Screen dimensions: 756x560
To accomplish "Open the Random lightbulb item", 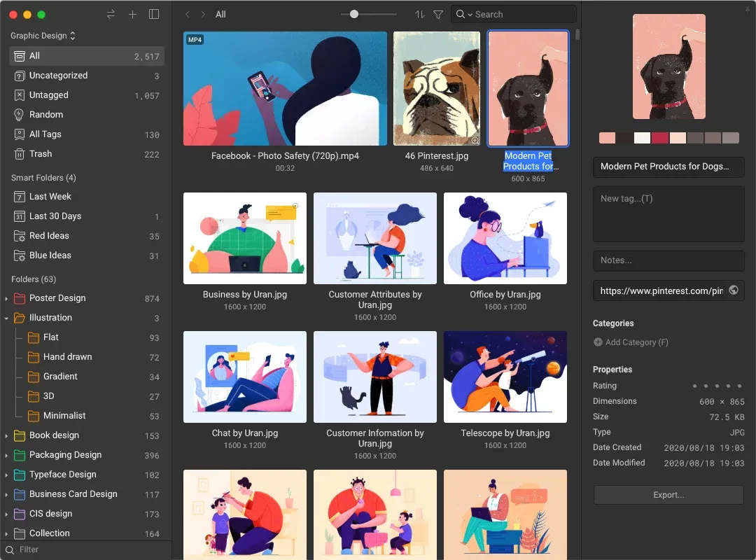I will pyautogui.click(x=87, y=115).
